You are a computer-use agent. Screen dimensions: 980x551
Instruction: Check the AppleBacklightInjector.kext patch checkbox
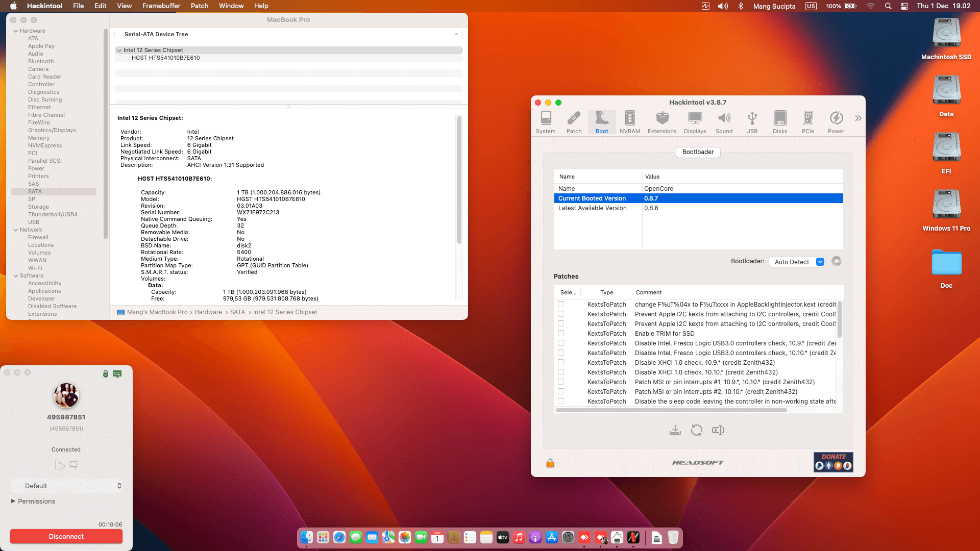561,304
